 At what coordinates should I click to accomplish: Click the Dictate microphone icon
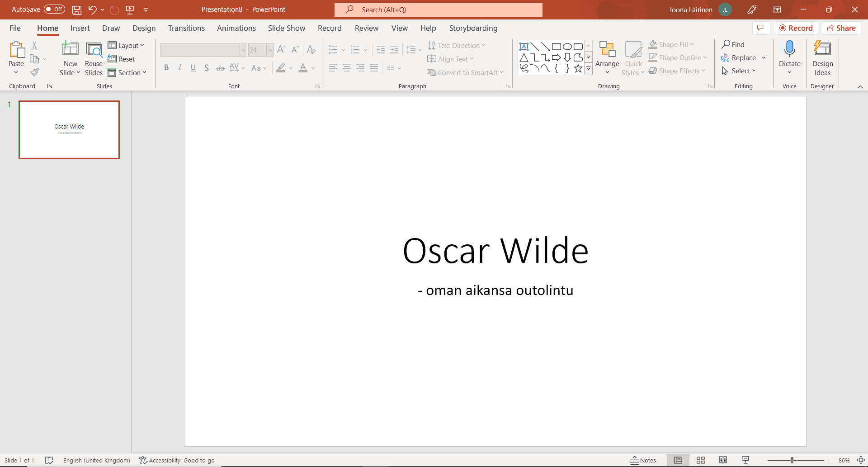click(789, 49)
